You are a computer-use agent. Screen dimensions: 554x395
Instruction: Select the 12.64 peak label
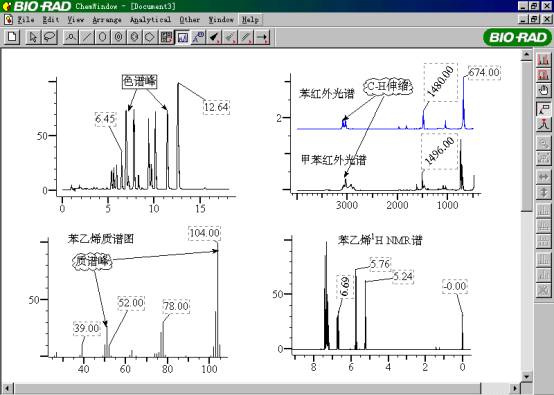(x=216, y=107)
